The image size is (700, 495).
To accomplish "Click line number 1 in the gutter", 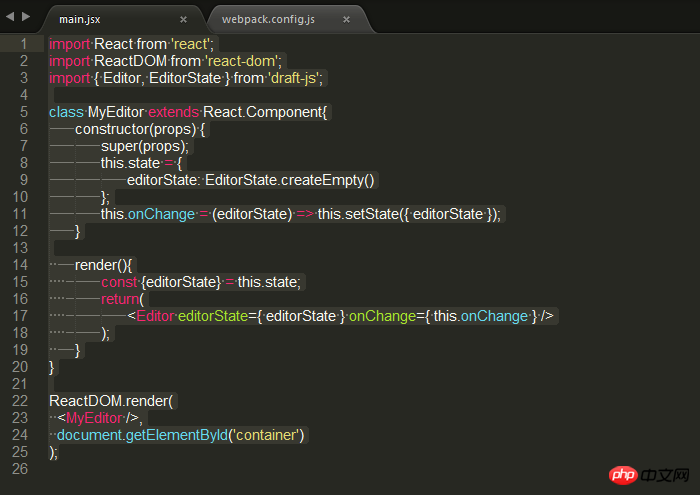I will 24,44.
